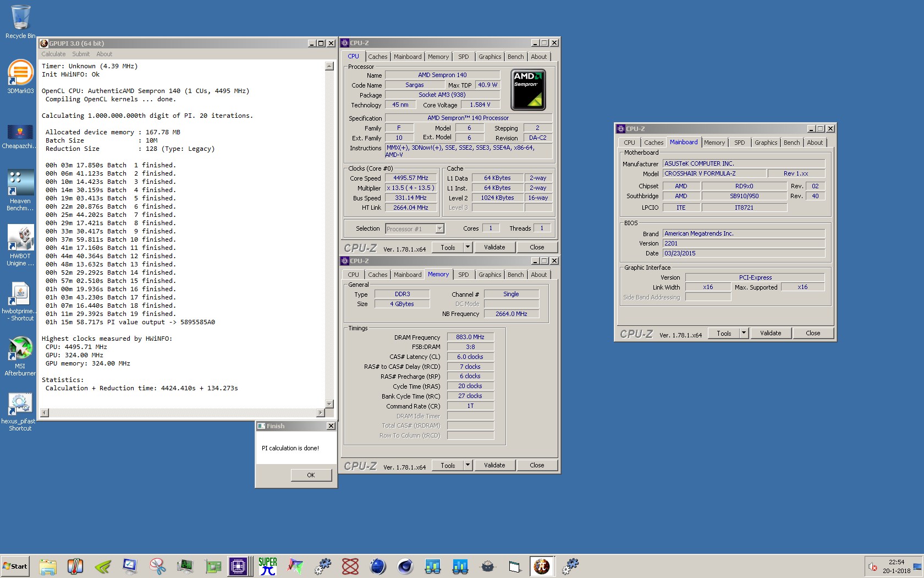This screenshot has width=924, height=578.
Task: Open the About menu in GPUPI
Action: click(105, 54)
